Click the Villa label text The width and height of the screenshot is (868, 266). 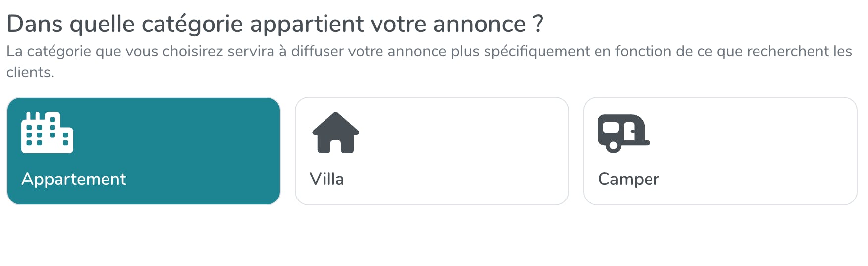(326, 179)
